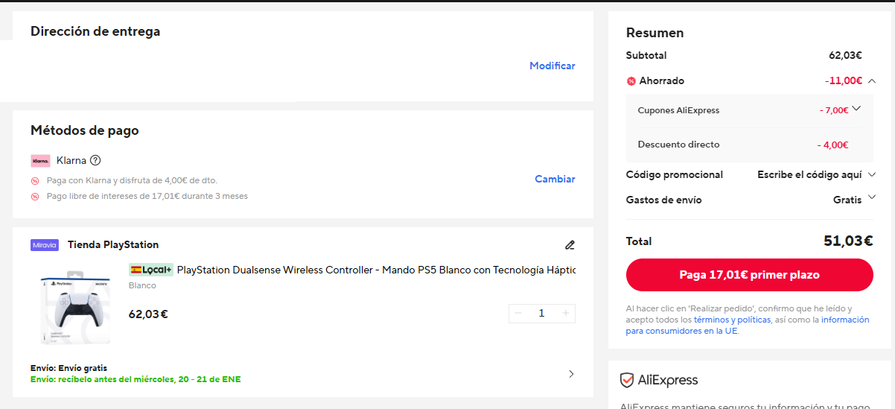Click the Klarna help question mark icon

(x=95, y=160)
